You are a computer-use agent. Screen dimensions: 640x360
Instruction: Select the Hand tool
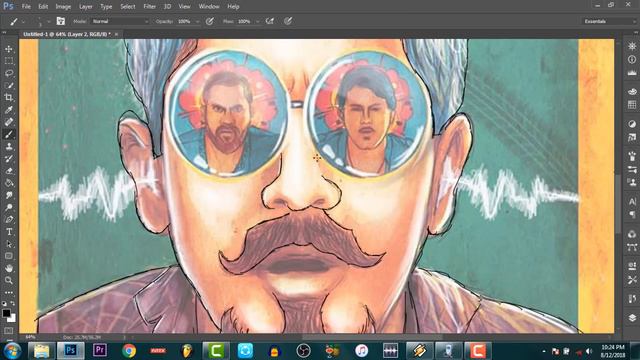point(9,268)
